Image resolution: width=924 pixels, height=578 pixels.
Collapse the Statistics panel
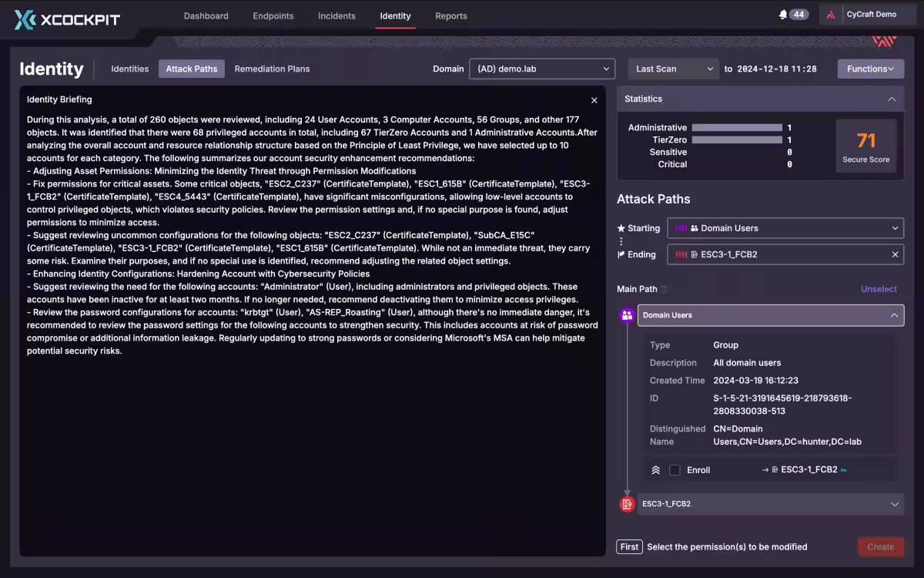point(892,99)
